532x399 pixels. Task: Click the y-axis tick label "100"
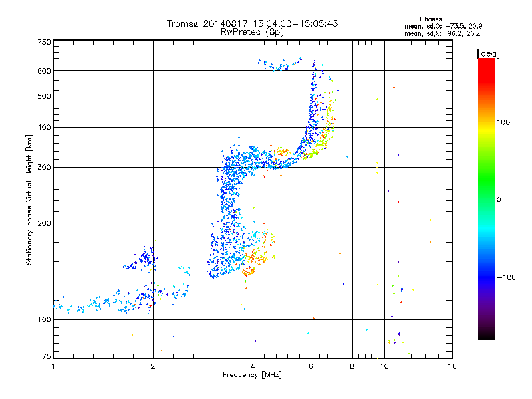44,320
